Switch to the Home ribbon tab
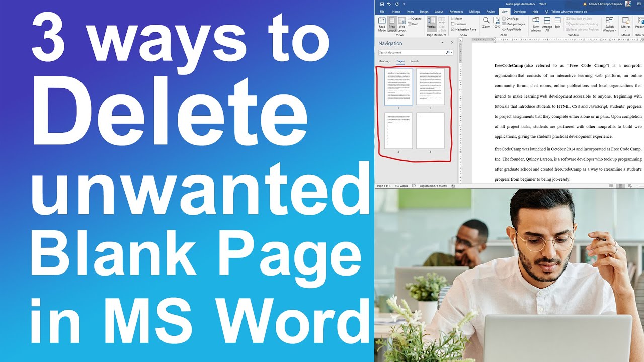The width and height of the screenshot is (644, 362). (396, 11)
